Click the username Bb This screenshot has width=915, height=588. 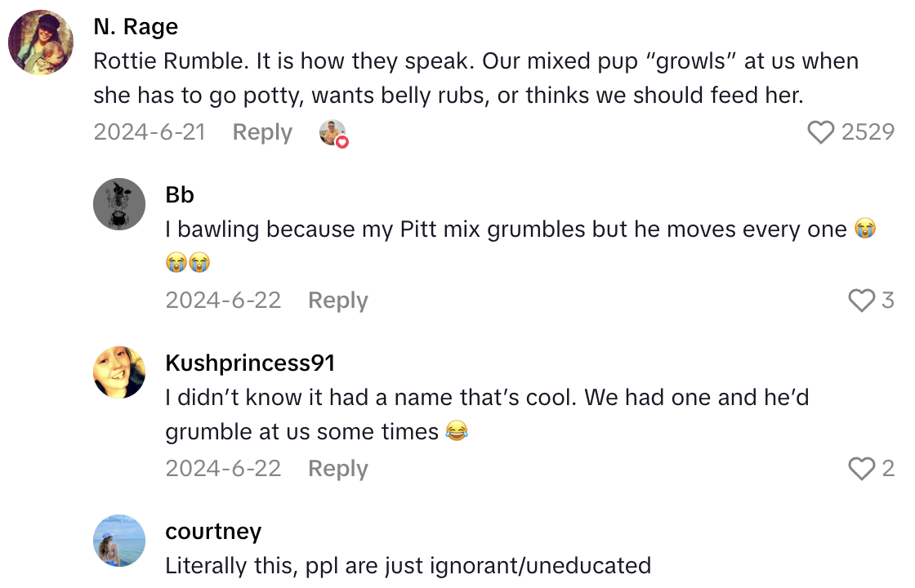click(x=180, y=194)
